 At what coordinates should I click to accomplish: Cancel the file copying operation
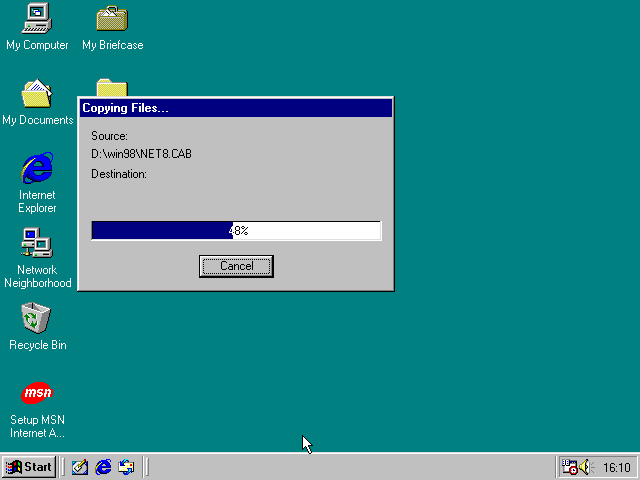coord(236,266)
